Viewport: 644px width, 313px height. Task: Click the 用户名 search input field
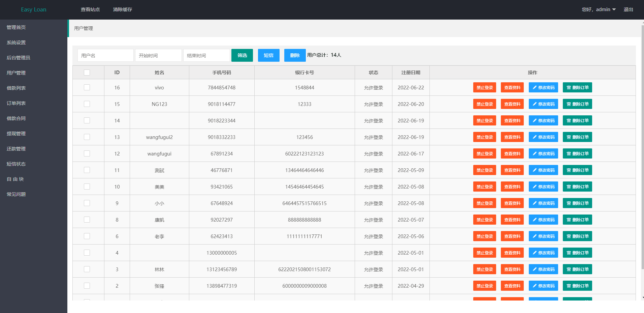[105, 55]
